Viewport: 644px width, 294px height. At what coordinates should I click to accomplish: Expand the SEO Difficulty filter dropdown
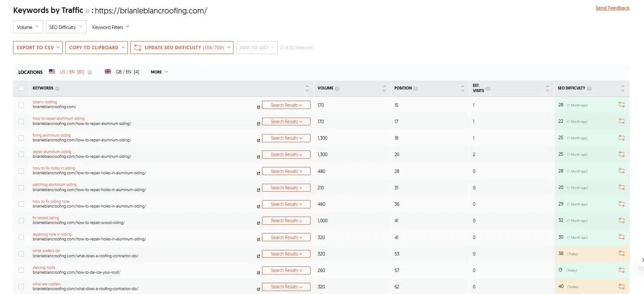[x=66, y=27]
